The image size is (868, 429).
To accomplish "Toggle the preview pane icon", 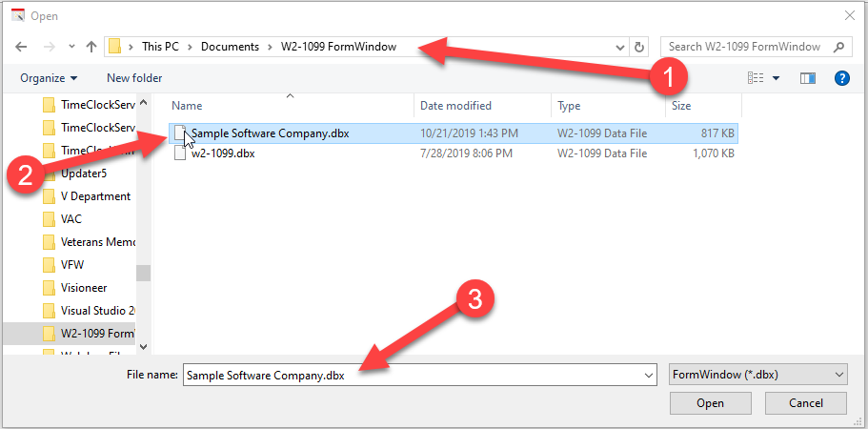I will (x=808, y=78).
